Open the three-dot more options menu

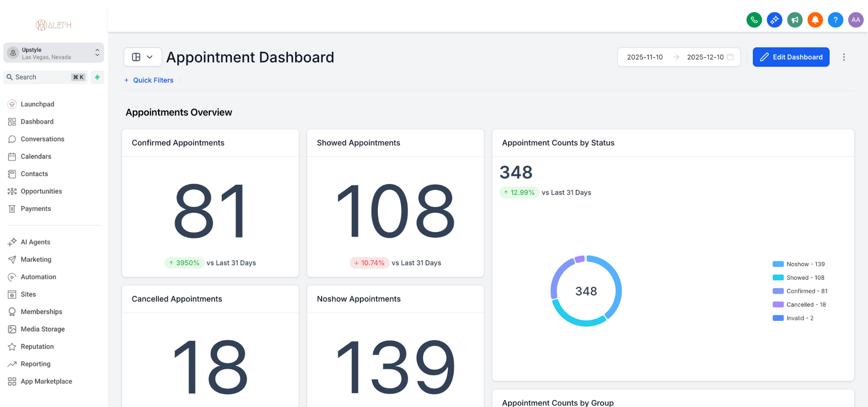click(x=844, y=57)
